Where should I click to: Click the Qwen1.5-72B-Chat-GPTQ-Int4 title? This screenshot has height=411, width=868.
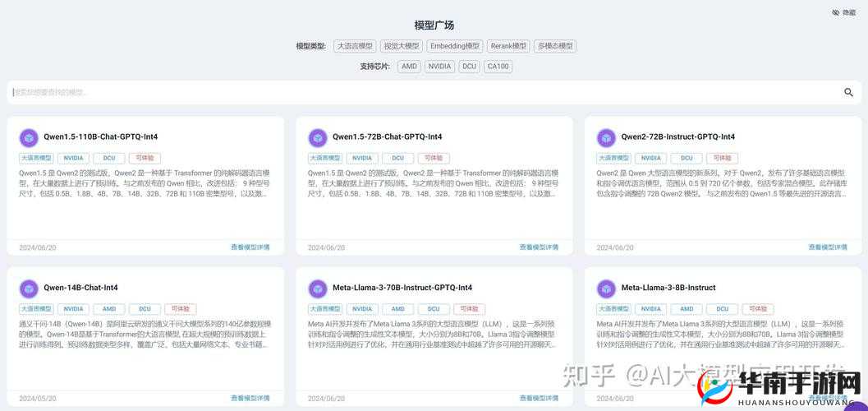tap(388, 136)
